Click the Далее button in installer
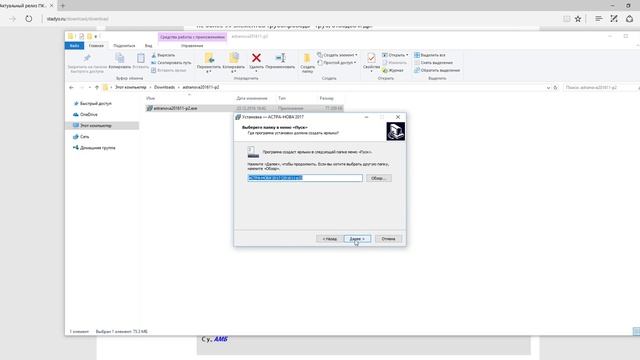The height and width of the screenshot is (360, 640). coord(357,239)
